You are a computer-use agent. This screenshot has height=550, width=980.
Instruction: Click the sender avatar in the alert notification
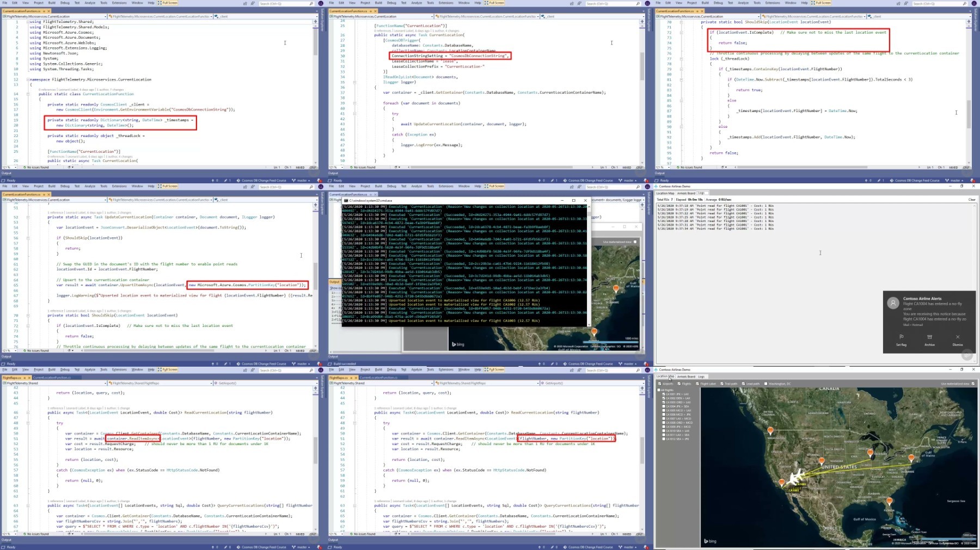click(x=893, y=304)
